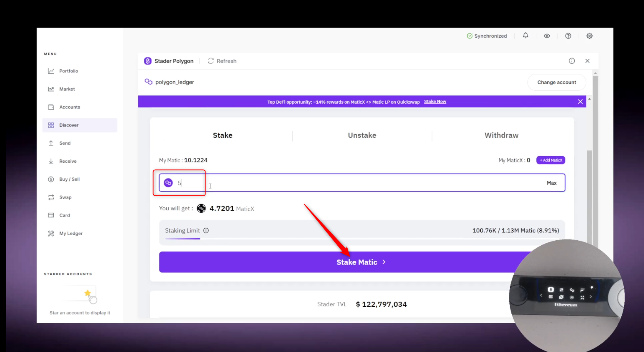Click the Swap arrows icon
644x352 pixels.
51,197
